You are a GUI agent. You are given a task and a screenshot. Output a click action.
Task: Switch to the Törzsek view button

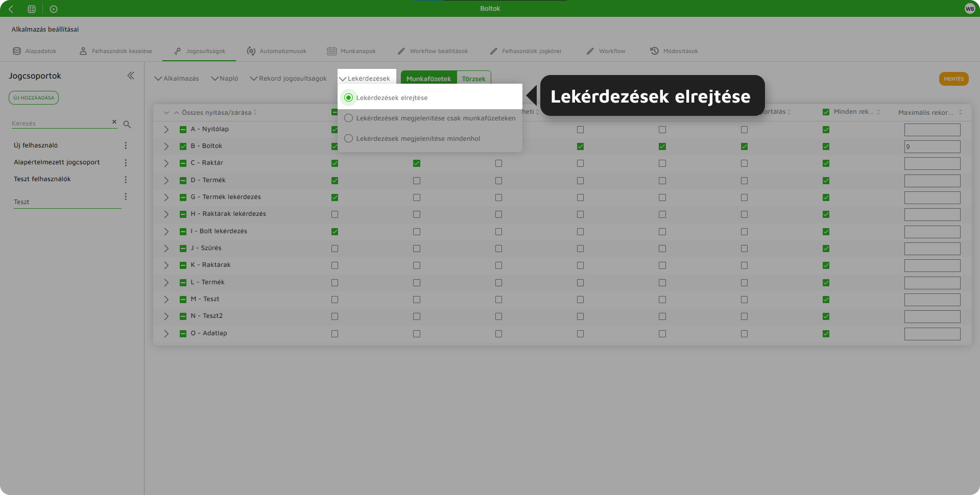click(474, 79)
